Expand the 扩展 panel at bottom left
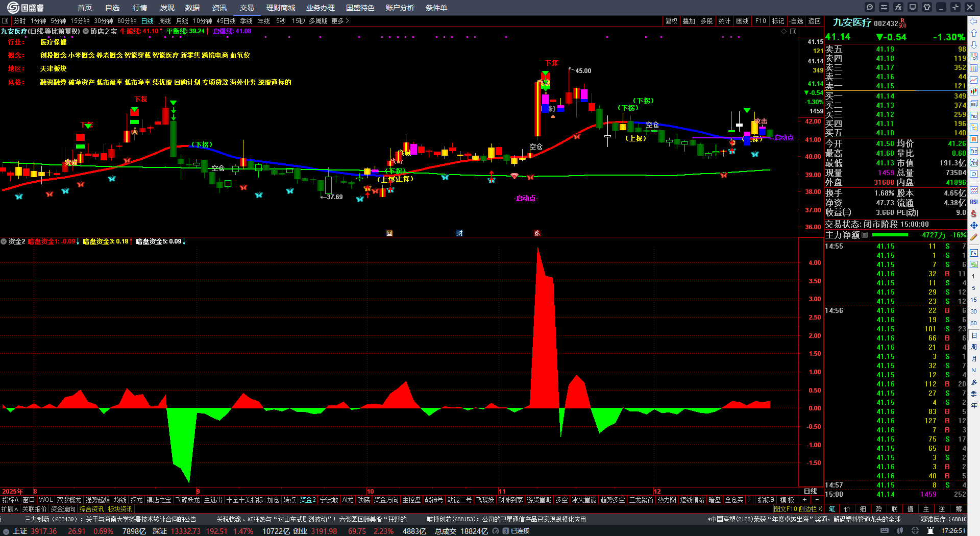Screen dimensions: 980x536 pos(10,509)
